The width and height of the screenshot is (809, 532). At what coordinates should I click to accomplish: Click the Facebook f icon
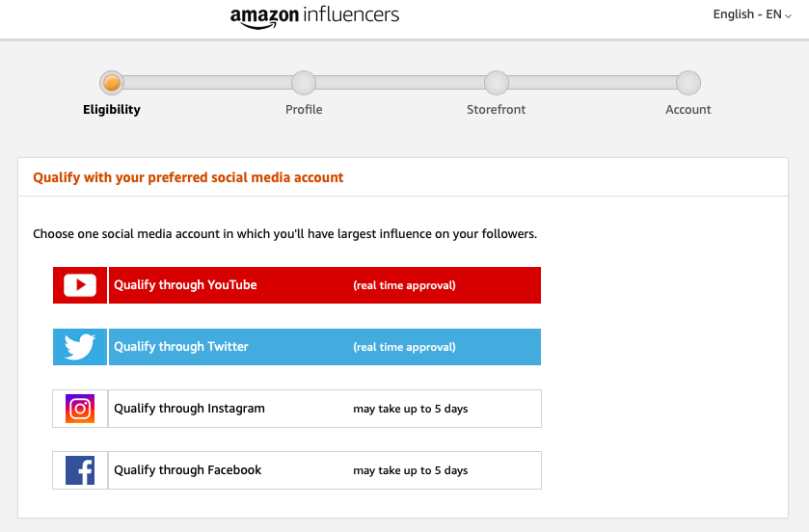pos(80,470)
